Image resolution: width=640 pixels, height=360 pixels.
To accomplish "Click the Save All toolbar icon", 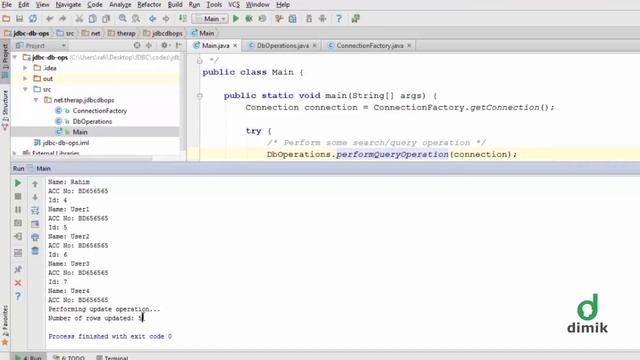I will 19,19.
